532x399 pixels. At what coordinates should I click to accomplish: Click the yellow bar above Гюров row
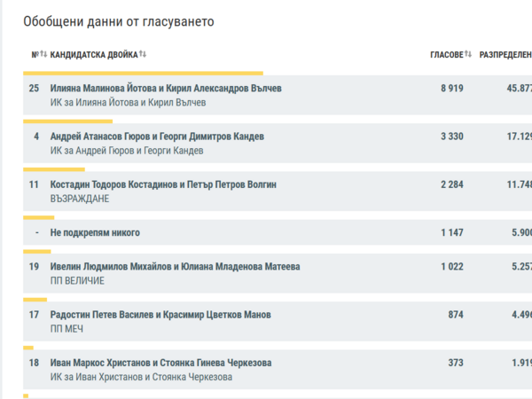68,121
